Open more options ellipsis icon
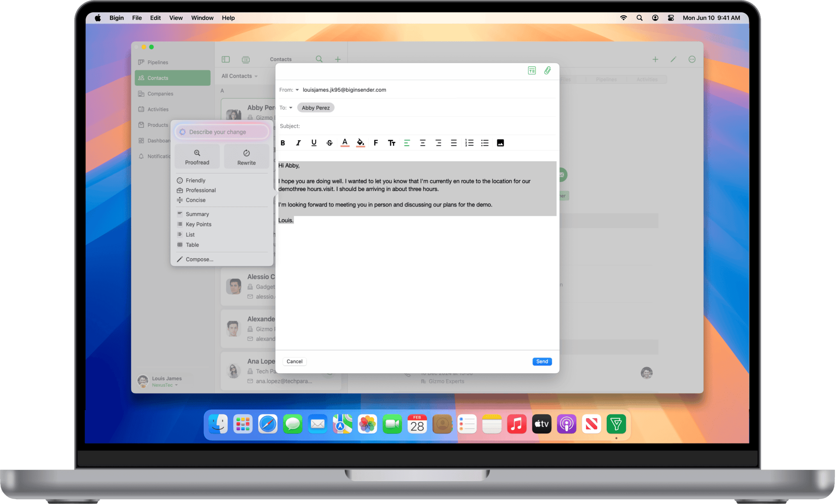The image size is (837, 504). click(692, 60)
